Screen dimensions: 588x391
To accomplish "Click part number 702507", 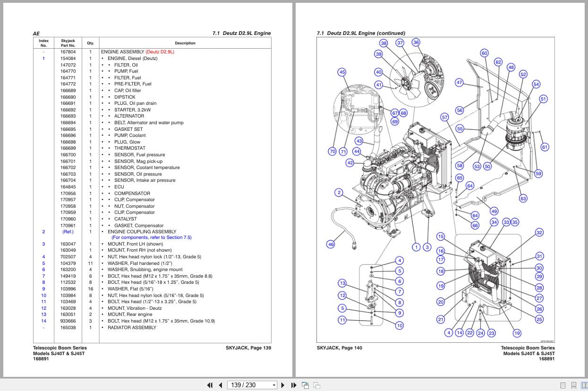I will point(68,257).
